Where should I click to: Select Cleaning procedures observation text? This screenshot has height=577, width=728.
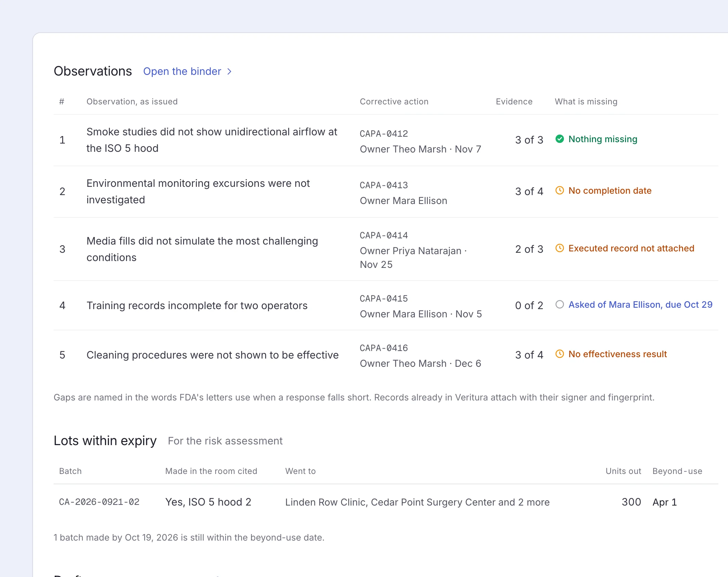213,355
